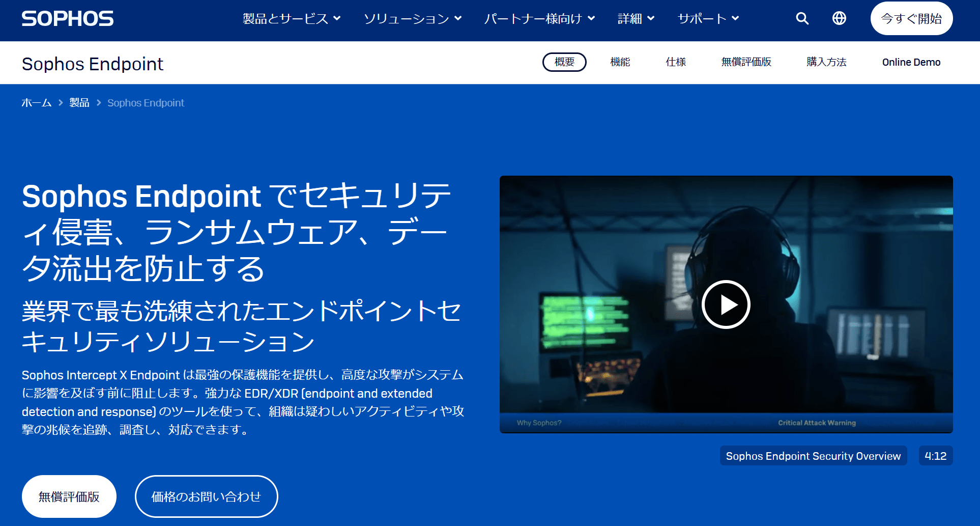Viewport: 980px width, 526px height.
Task: Open the 無償評価版 tab in sub-navigation
Action: pyautogui.click(x=746, y=62)
